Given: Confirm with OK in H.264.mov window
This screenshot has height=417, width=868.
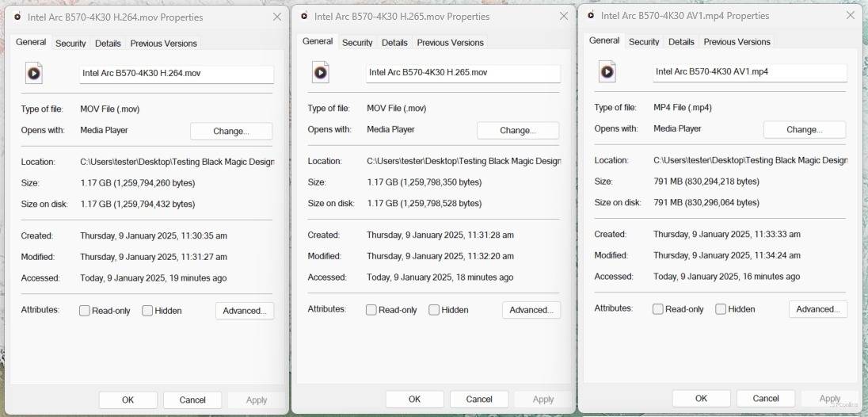Looking at the screenshot, I should click(128, 400).
